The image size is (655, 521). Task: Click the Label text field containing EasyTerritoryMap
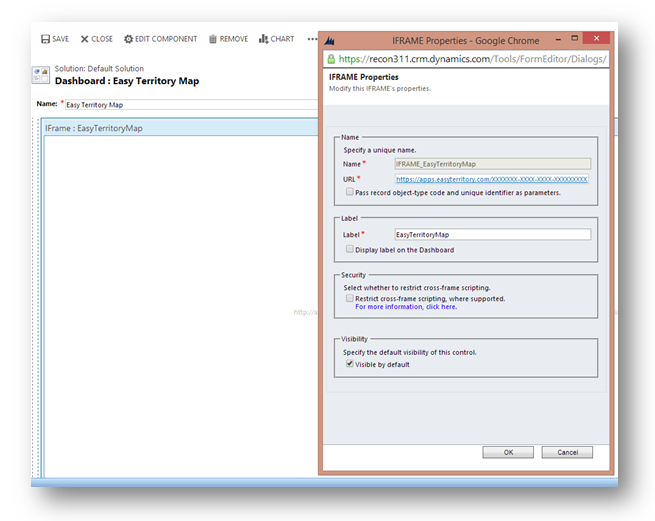(491, 235)
